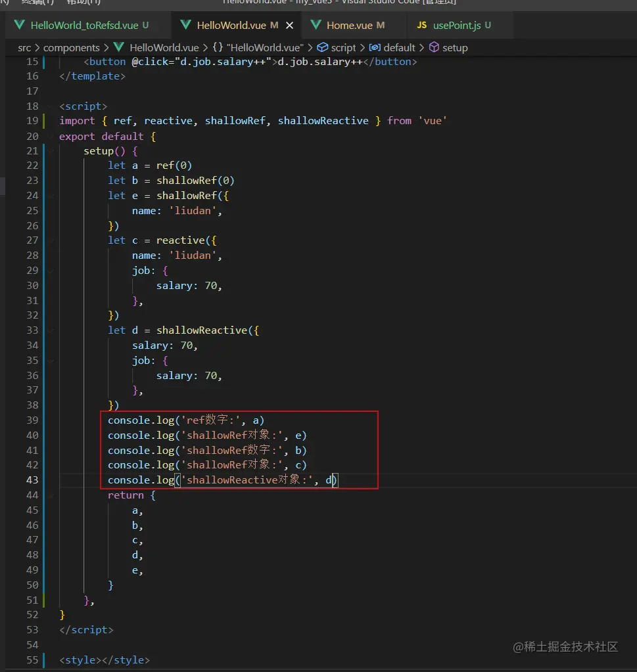Open the default breadcrumb segment
Viewport: 637px width, 672px height.
[x=400, y=47]
